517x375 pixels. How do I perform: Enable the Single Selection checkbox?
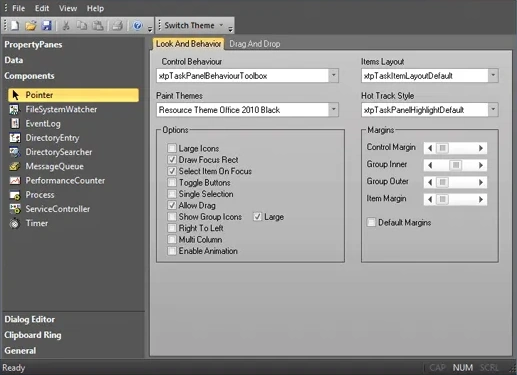pyautogui.click(x=172, y=194)
